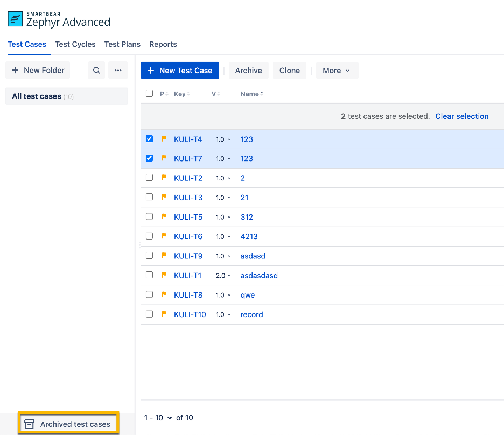The width and height of the screenshot is (504, 435).
Task: Click the priority flag for KULI-T4
Action: coord(164,139)
